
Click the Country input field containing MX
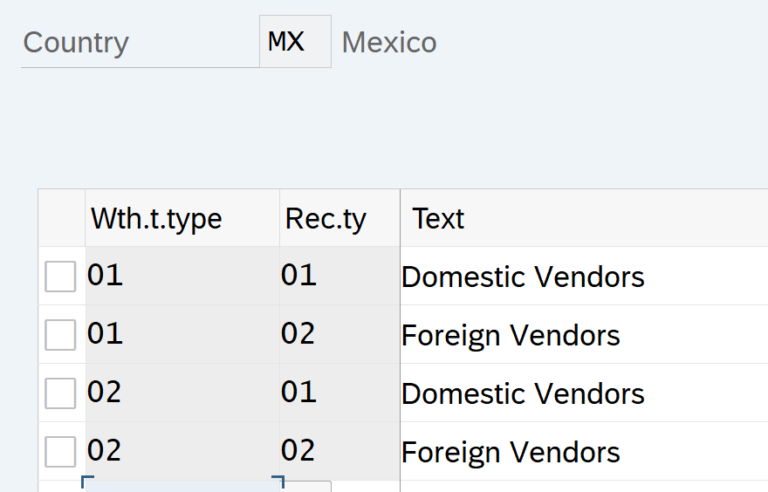click(x=294, y=42)
